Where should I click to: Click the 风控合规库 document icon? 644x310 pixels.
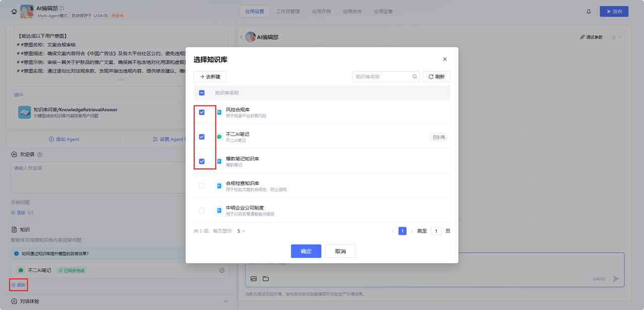[219, 112]
